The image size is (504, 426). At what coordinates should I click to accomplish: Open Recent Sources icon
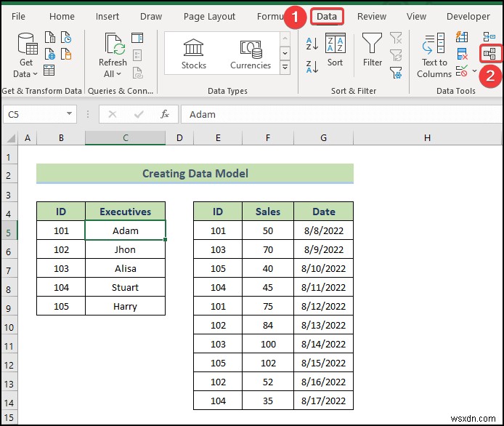pyautogui.click(x=66, y=38)
